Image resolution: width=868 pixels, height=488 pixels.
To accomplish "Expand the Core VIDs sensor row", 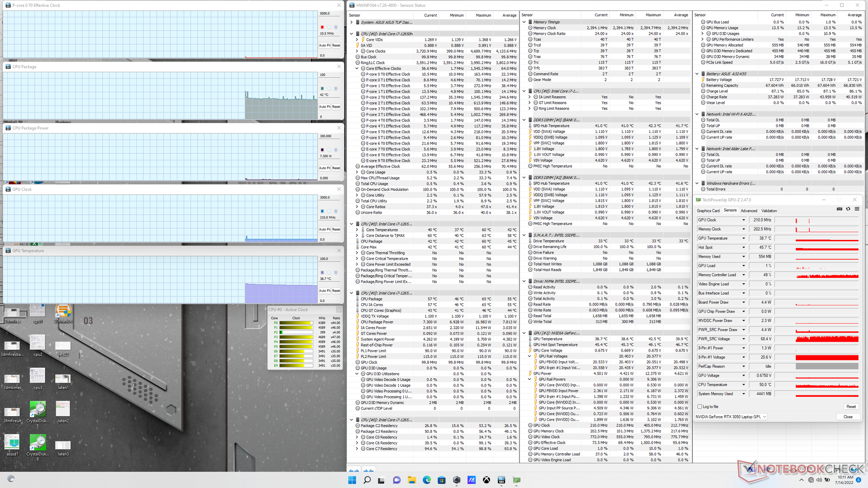I will [x=357, y=40].
